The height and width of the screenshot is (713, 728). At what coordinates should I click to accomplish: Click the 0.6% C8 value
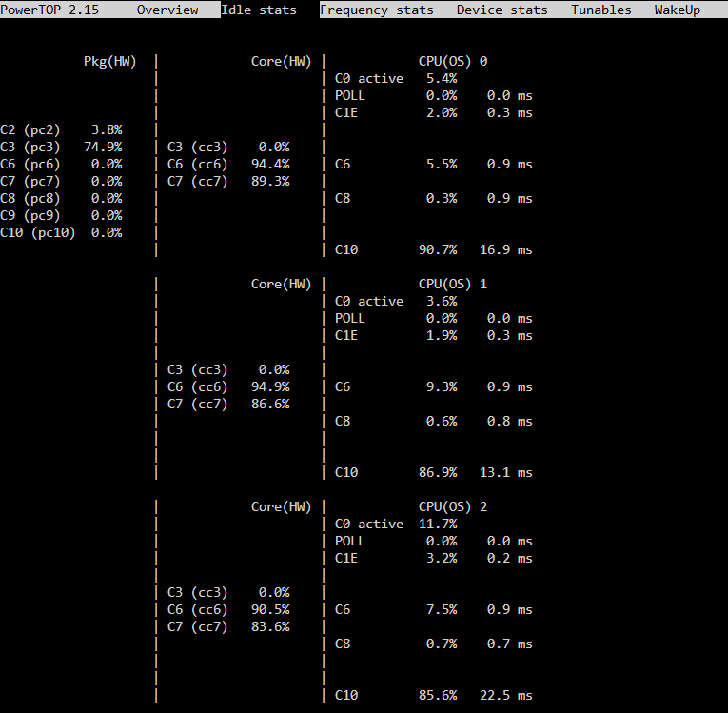[442, 422]
